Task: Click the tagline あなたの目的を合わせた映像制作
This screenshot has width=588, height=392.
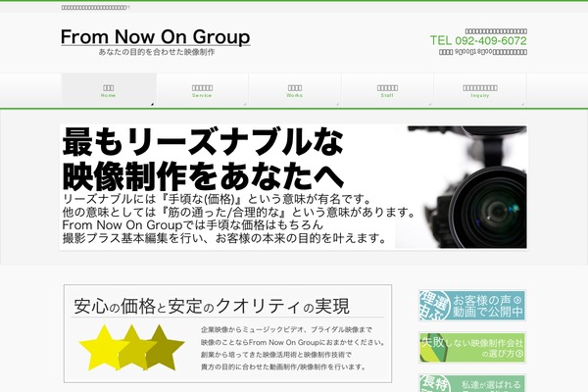Action: point(157,52)
